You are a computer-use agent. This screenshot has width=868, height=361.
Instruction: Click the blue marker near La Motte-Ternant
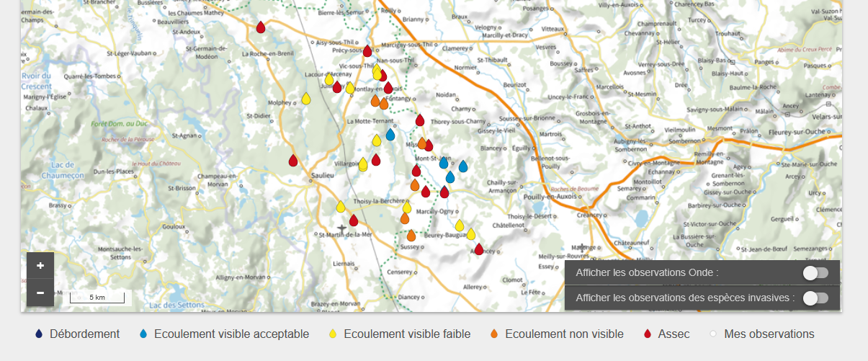pos(390,135)
